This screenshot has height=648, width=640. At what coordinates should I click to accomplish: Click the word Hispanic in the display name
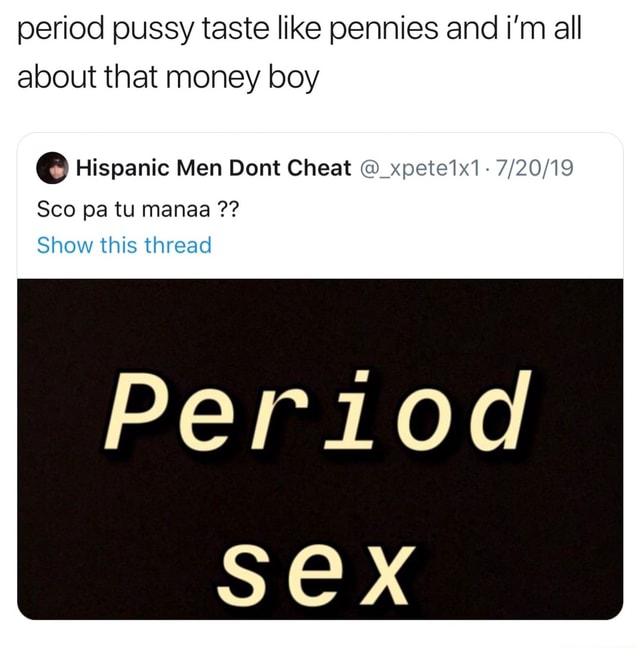tap(123, 169)
